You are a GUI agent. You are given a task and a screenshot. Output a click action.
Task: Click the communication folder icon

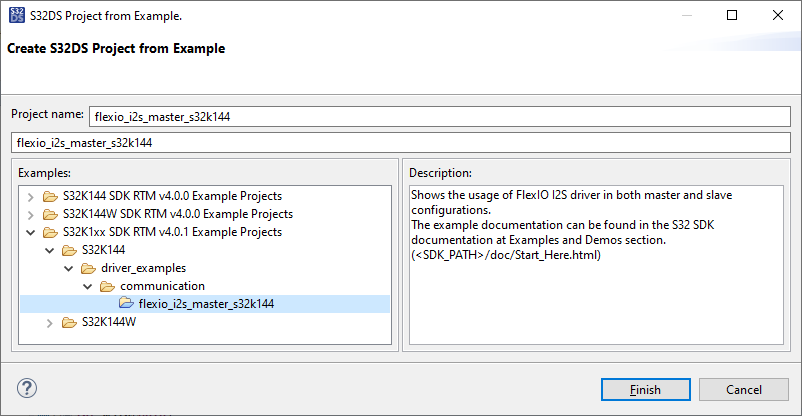click(107, 286)
